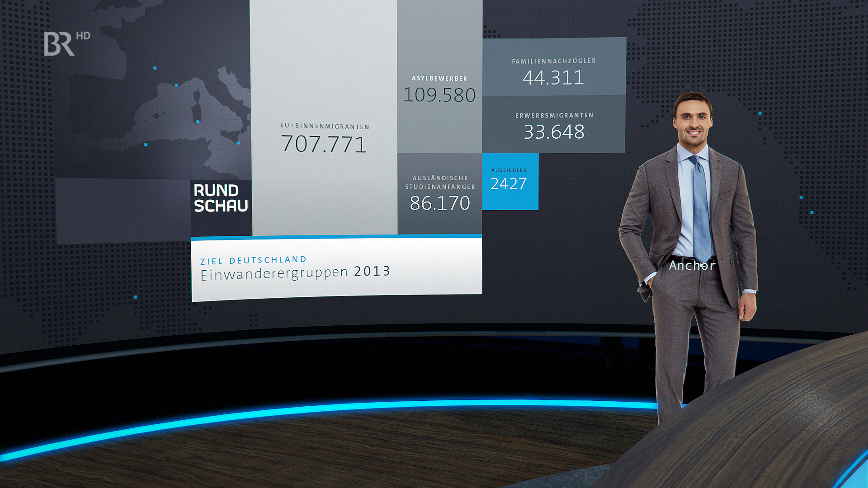Click 'Einwanderergruppen 2013' title text
Viewport: 868px width, 488px height.
[296, 272]
